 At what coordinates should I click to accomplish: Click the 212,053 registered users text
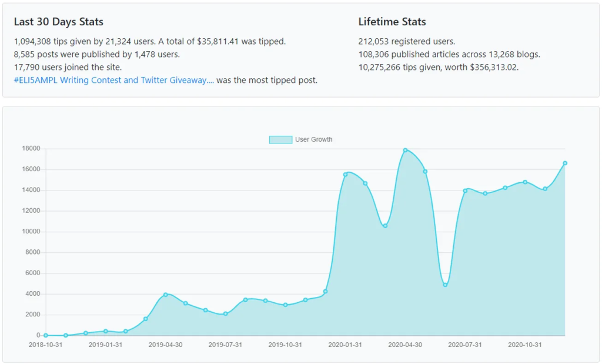(x=407, y=42)
